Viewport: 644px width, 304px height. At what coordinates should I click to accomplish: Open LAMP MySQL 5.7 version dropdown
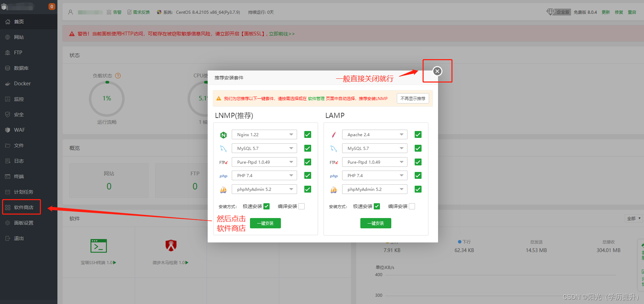[x=375, y=148]
